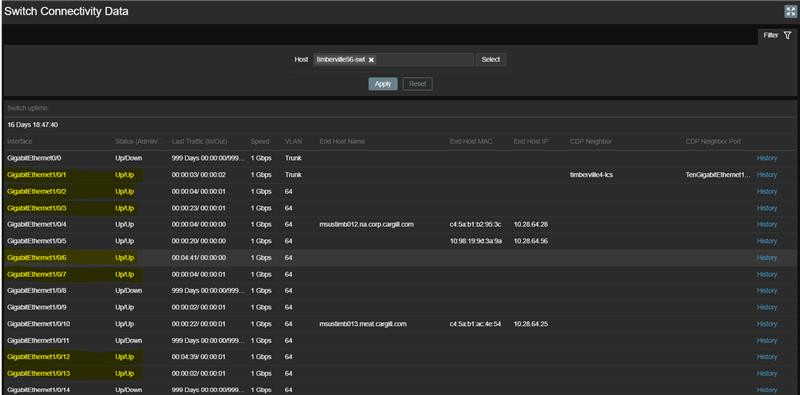Image resolution: width=800 pixels, height=395 pixels.
Task: Click host name msustimb012.na.corp.cargill.com
Action: (x=366, y=225)
